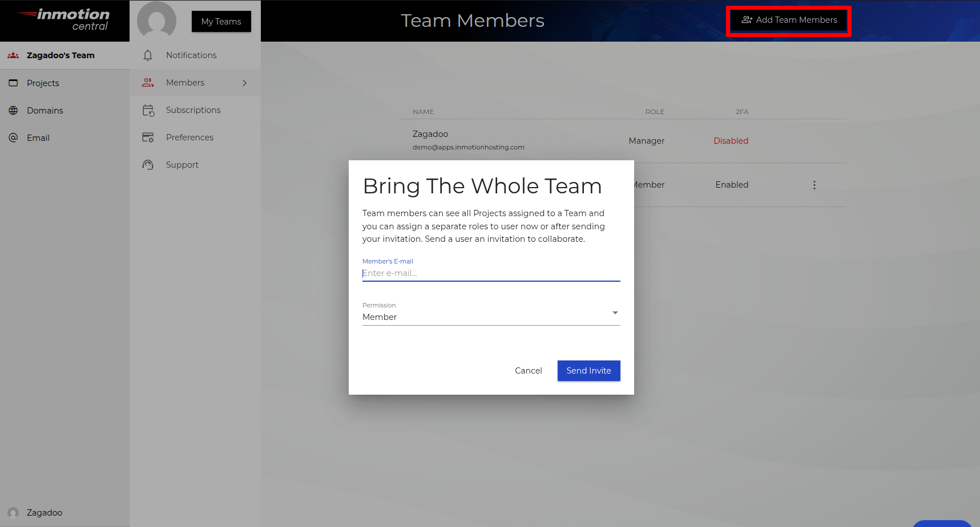Viewport: 980px width, 527px height.
Task: Click the Enabled 2FA status for the Member
Action: click(x=732, y=184)
